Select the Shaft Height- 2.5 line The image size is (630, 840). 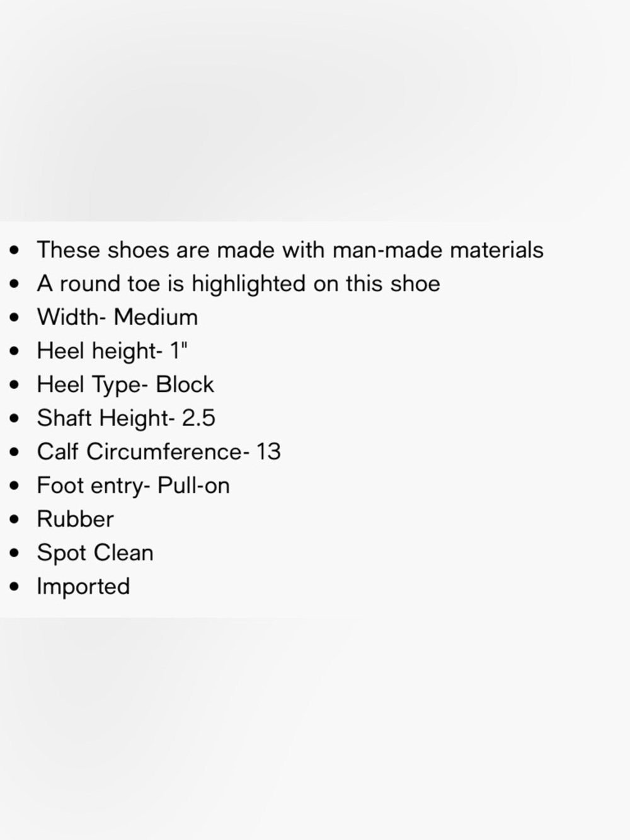pyautogui.click(x=126, y=418)
